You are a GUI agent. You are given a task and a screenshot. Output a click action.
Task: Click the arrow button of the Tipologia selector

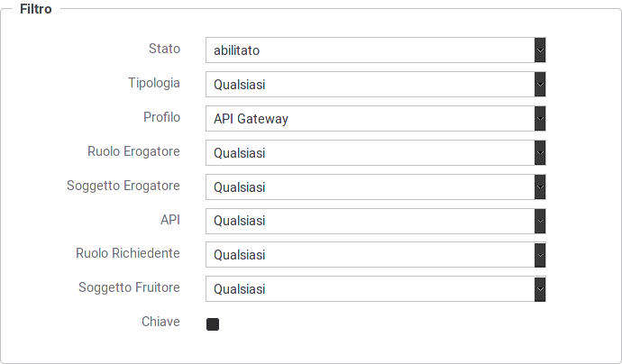(540, 85)
